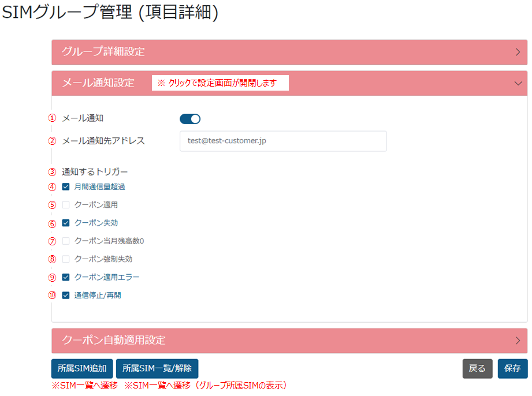This screenshot has height=396, width=532.
Task: Check the クーポン当月残高数0 checkbox
Action: 66,241
